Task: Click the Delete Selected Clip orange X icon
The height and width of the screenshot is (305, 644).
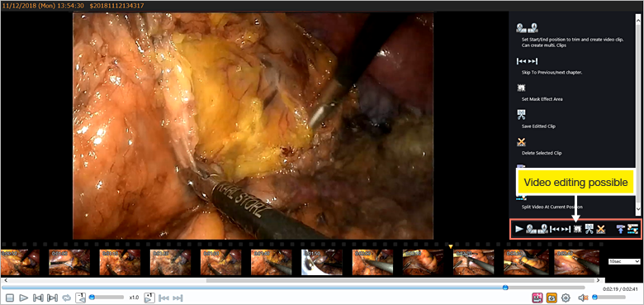Action: coord(601,229)
